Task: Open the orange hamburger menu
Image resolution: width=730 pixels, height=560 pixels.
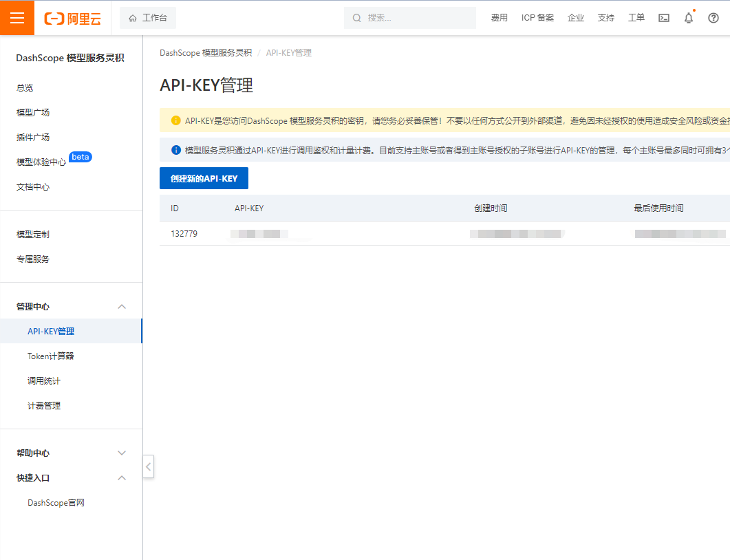Action: [x=17, y=18]
